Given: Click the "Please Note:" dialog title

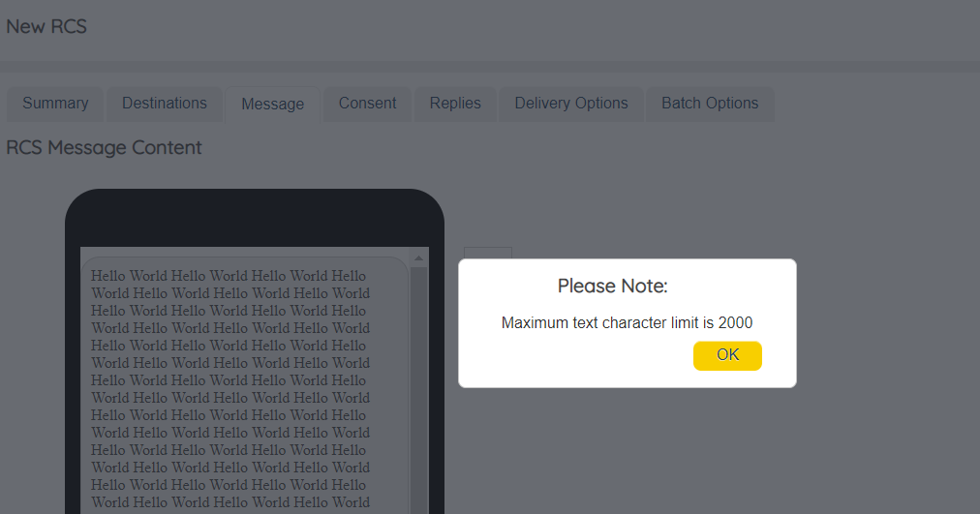Looking at the screenshot, I should (x=612, y=287).
